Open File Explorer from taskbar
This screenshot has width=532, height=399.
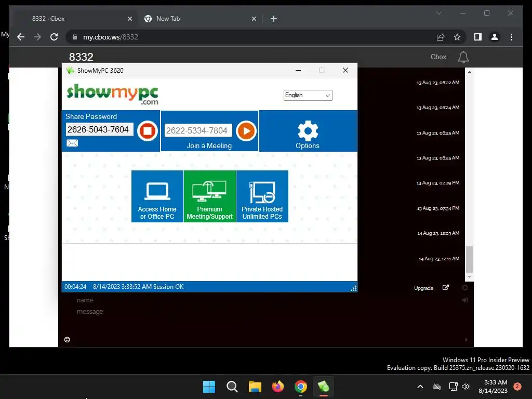[255, 387]
